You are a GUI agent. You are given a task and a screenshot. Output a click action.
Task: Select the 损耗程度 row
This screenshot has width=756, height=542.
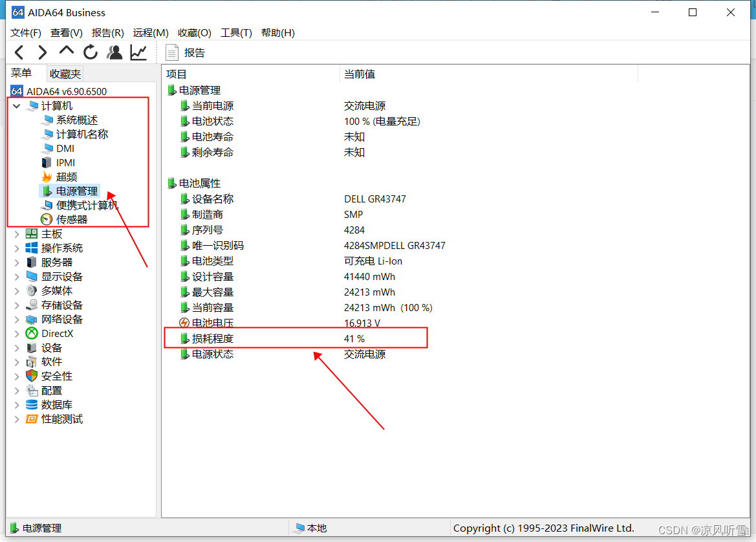click(x=296, y=338)
